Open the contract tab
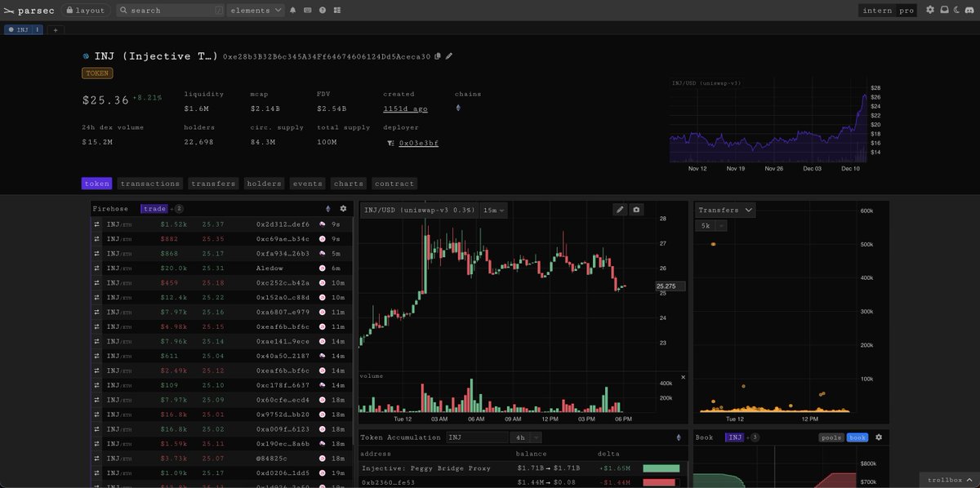Viewport: 980px width, 488px height. click(395, 184)
